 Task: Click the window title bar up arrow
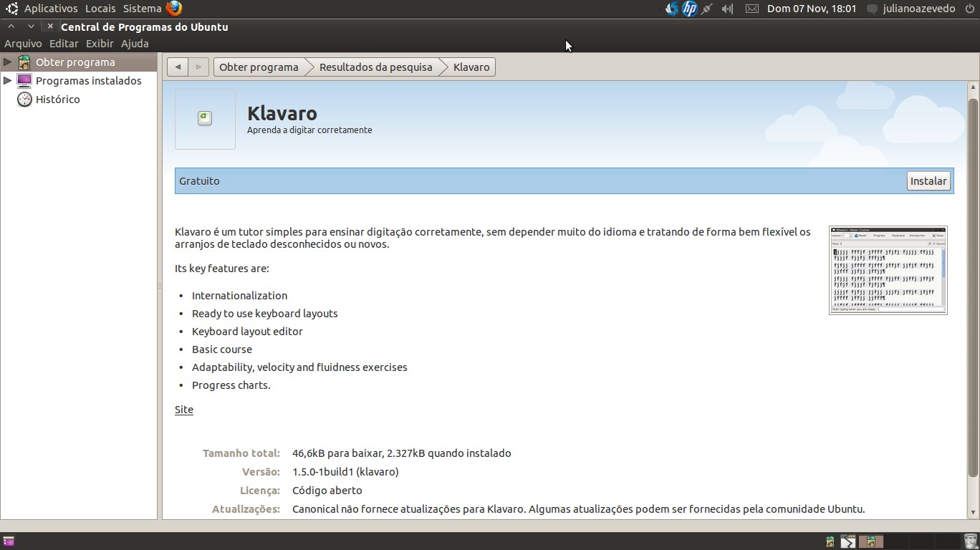click(11, 26)
